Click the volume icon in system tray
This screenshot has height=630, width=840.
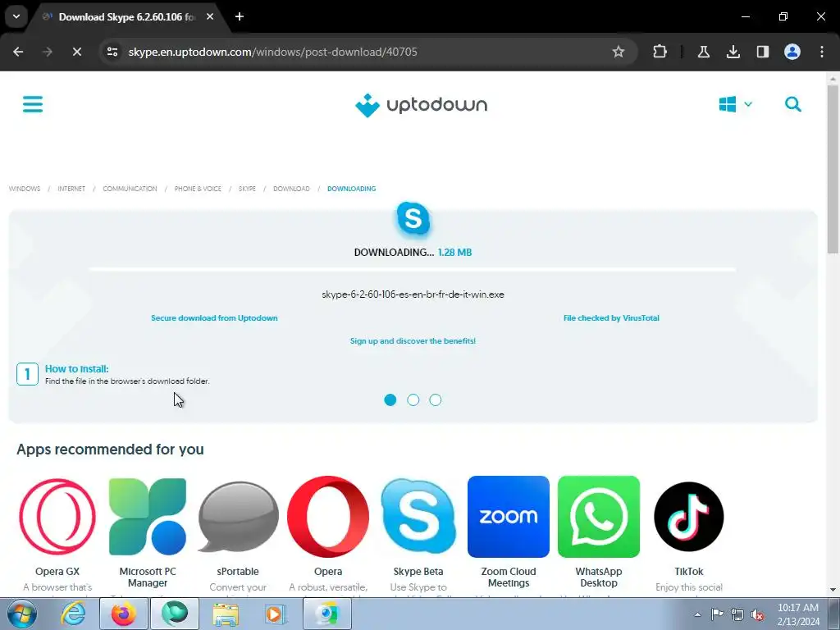(x=757, y=614)
